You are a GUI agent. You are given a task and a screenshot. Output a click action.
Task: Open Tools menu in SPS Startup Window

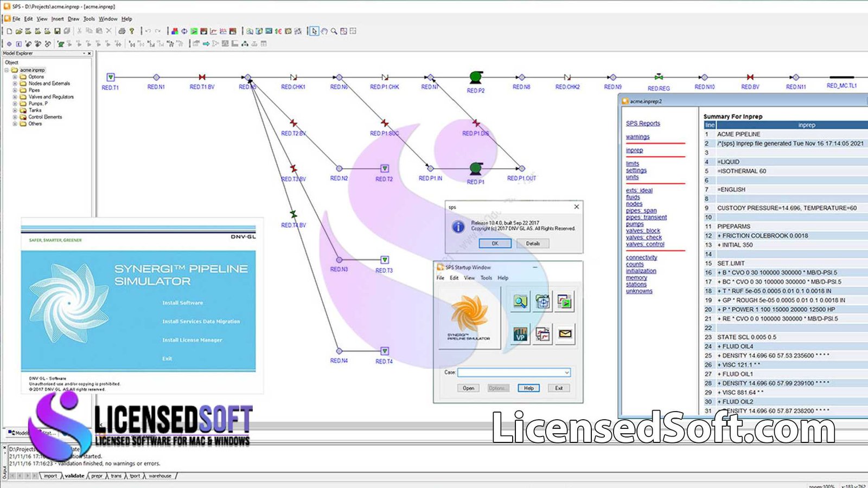tap(486, 278)
